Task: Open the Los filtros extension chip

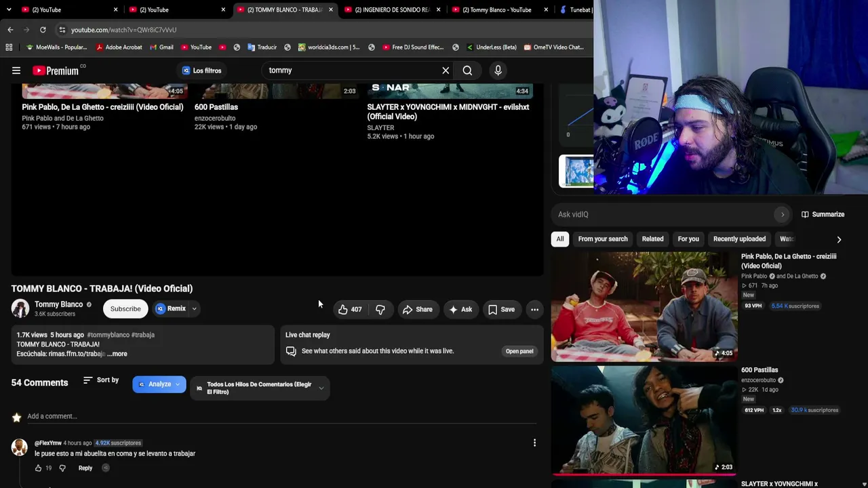Action: tap(201, 70)
